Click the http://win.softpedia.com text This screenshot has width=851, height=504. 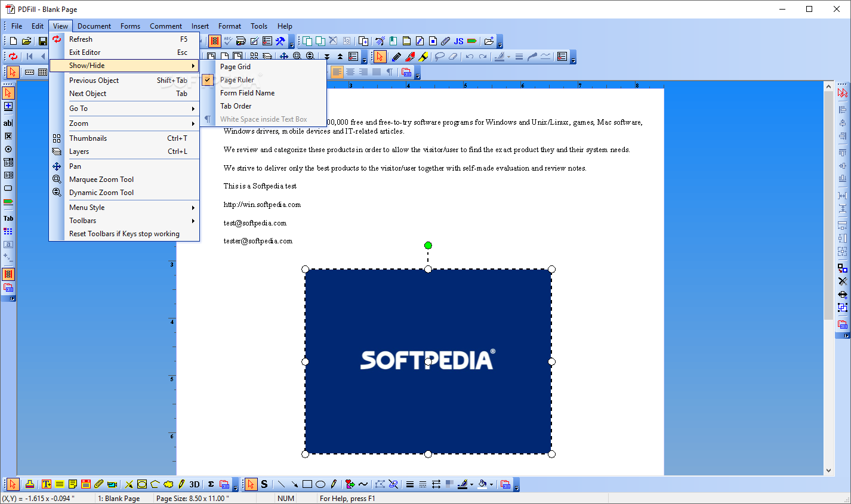pyautogui.click(x=262, y=205)
